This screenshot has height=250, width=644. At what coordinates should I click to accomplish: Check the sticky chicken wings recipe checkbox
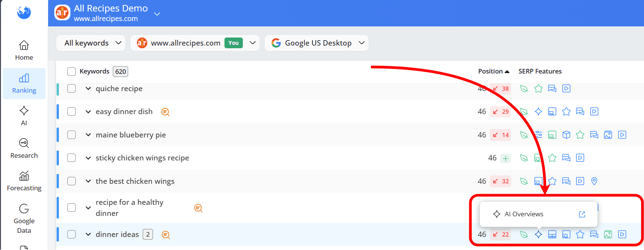(x=72, y=158)
